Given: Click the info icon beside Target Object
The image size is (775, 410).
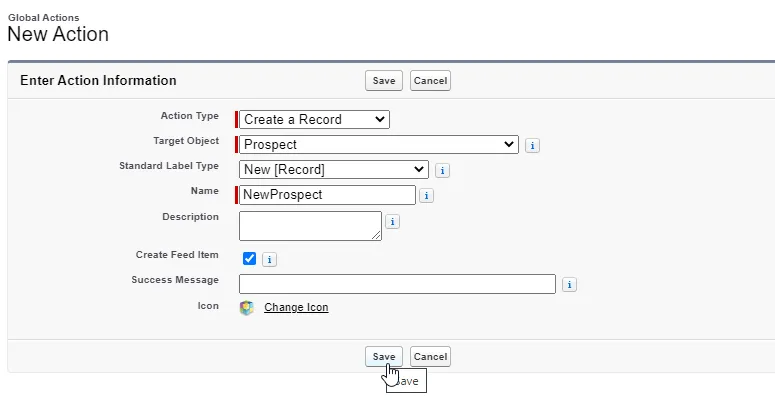Looking at the screenshot, I should coord(532,145).
